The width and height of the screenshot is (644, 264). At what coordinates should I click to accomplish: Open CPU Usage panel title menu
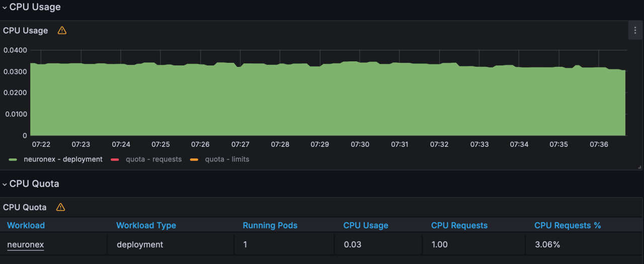(26, 30)
